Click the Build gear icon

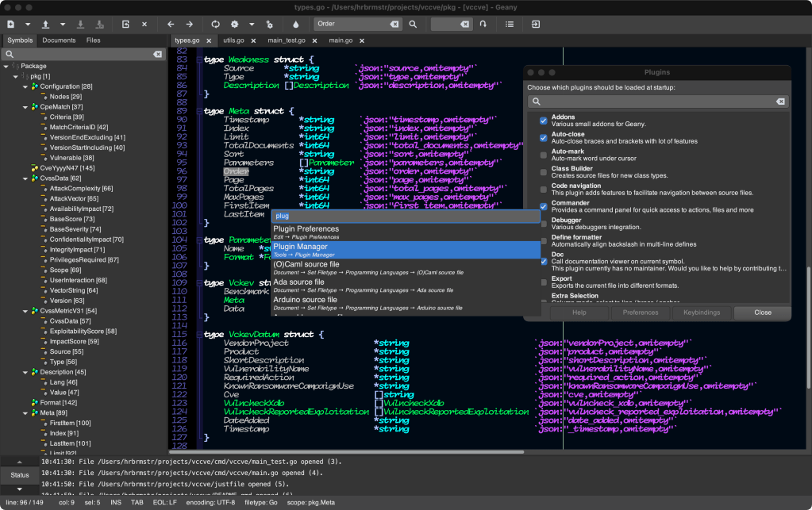point(234,25)
